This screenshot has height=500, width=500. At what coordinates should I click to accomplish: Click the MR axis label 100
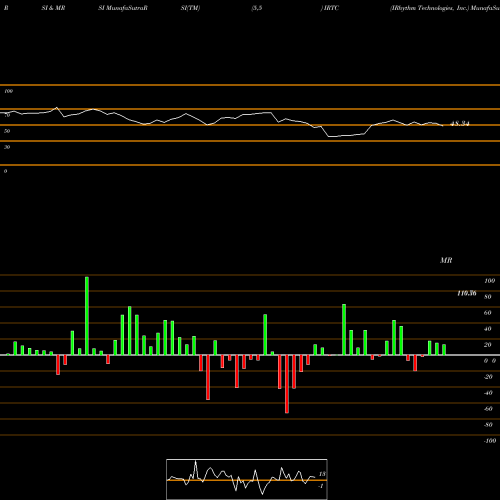tap(489, 281)
